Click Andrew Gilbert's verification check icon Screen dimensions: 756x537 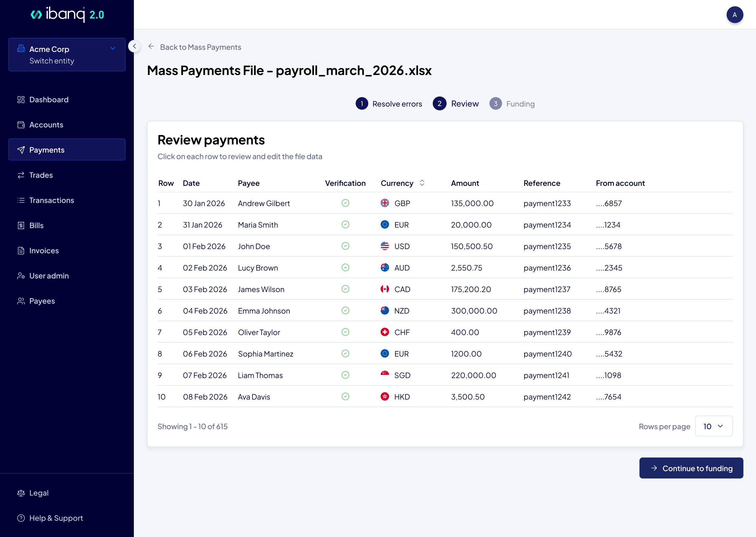click(345, 203)
